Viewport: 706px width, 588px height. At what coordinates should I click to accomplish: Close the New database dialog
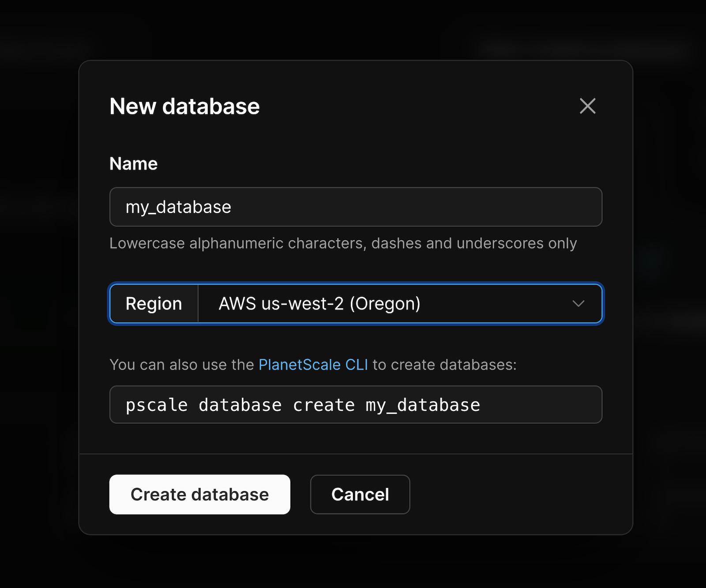pos(587,106)
